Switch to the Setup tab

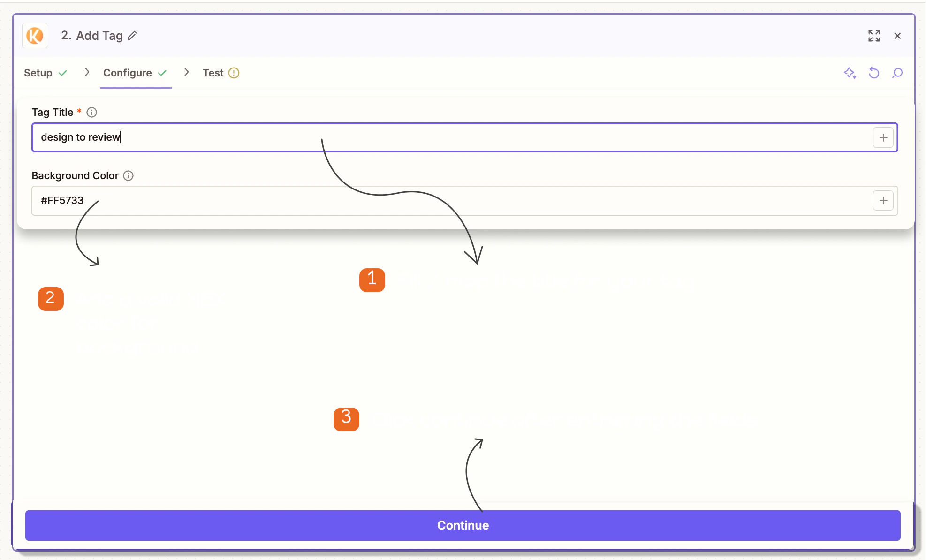pyautogui.click(x=46, y=73)
